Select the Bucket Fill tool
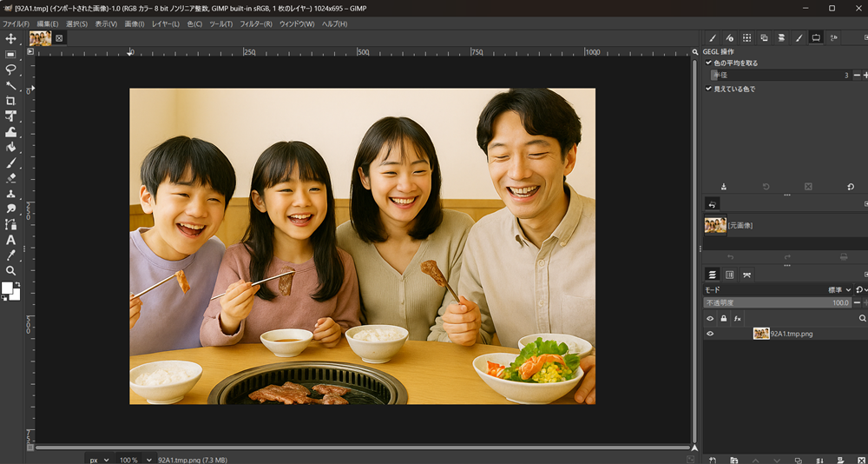 click(10, 148)
